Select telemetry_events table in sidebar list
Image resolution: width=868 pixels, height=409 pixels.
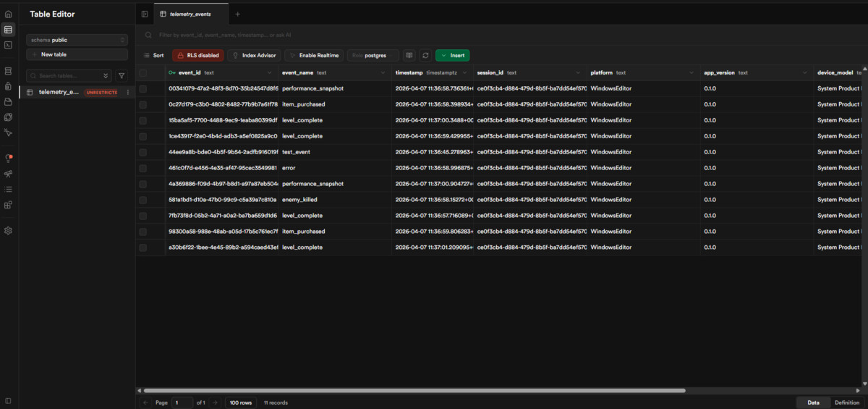pyautogui.click(x=77, y=92)
